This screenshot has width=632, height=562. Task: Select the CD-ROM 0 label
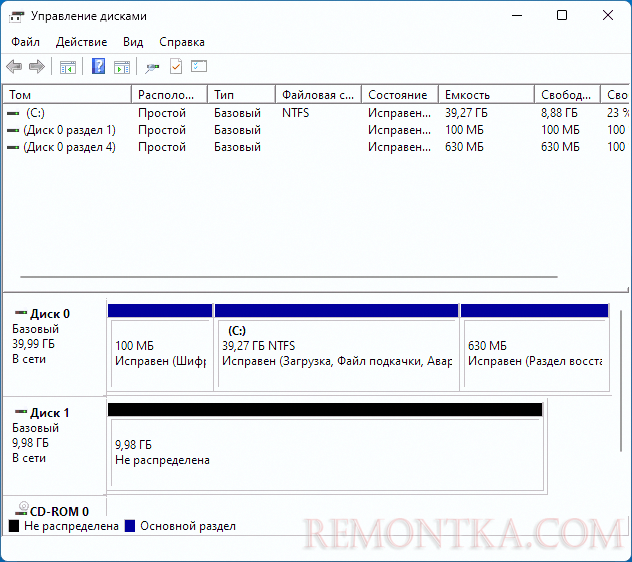point(59,511)
